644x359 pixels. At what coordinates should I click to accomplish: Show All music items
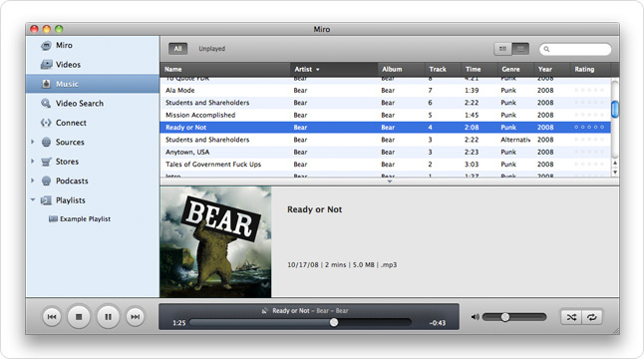coord(177,49)
